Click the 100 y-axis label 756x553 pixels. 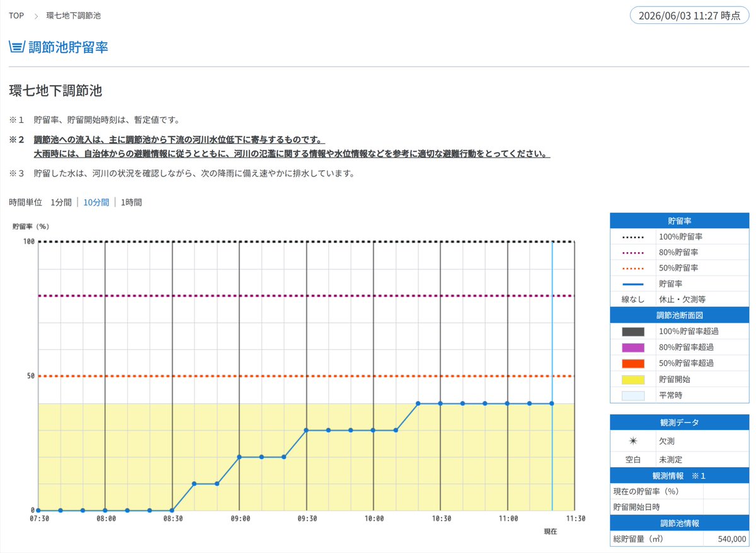click(x=29, y=242)
